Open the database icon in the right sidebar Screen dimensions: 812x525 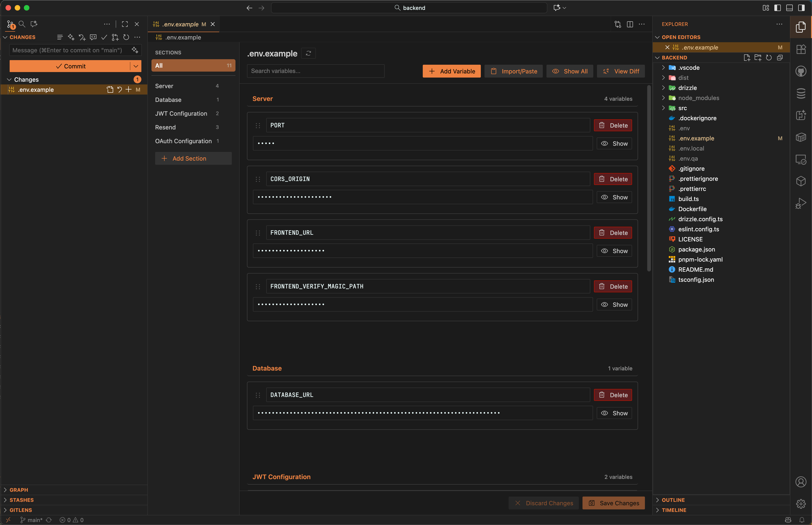point(801,93)
